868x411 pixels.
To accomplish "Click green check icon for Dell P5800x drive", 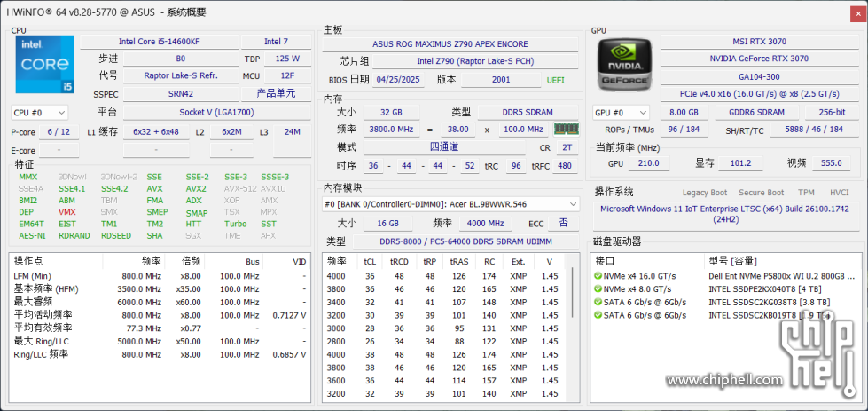I will tap(598, 276).
